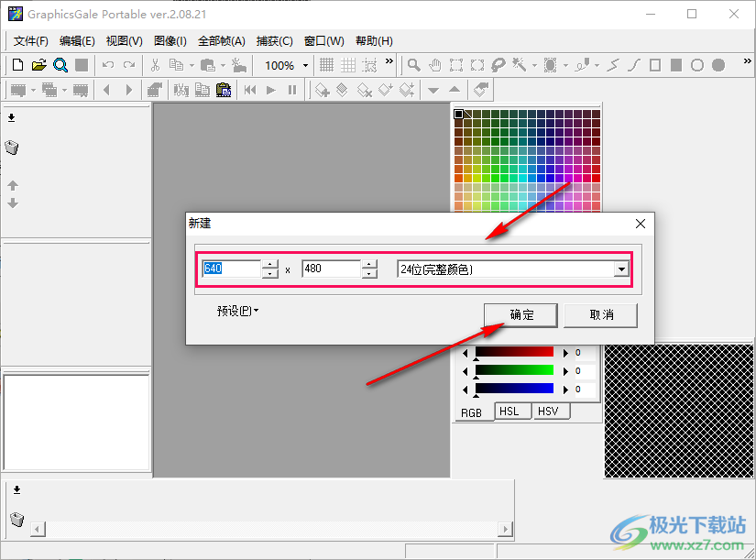Open the 捕获(C) menu

[x=274, y=41]
